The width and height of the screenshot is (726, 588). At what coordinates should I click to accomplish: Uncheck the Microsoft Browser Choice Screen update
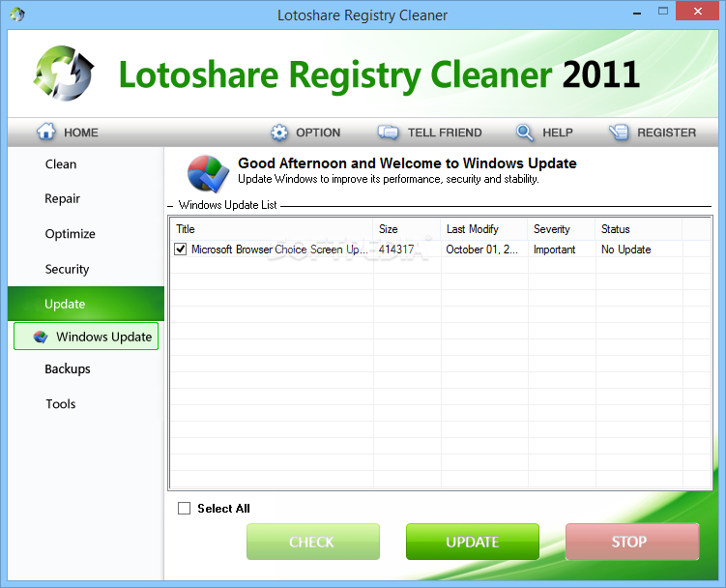coord(181,250)
